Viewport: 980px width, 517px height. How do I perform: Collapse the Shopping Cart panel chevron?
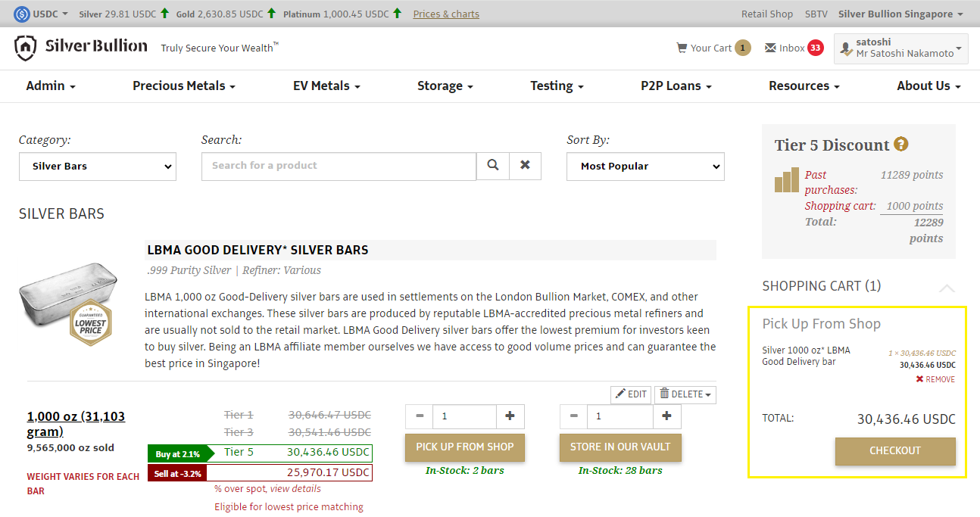point(947,287)
